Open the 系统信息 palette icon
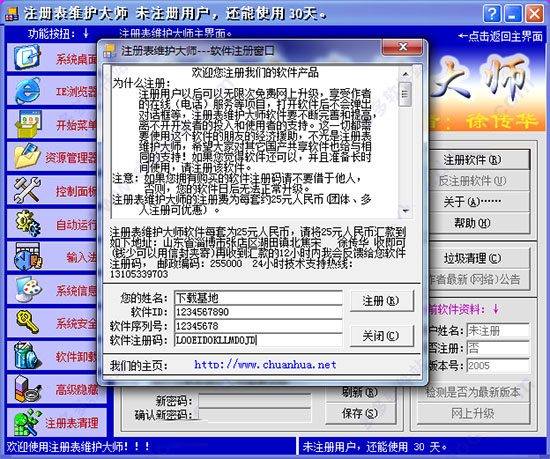 click(x=29, y=289)
